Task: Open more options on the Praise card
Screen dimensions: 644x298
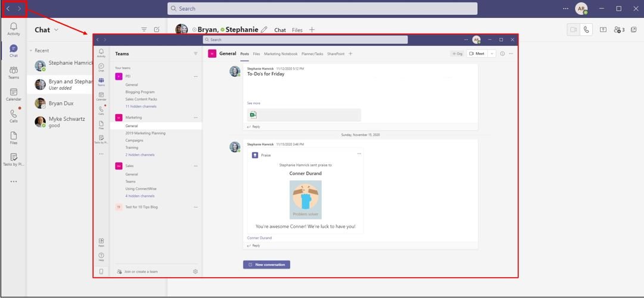Action: (359, 153)
